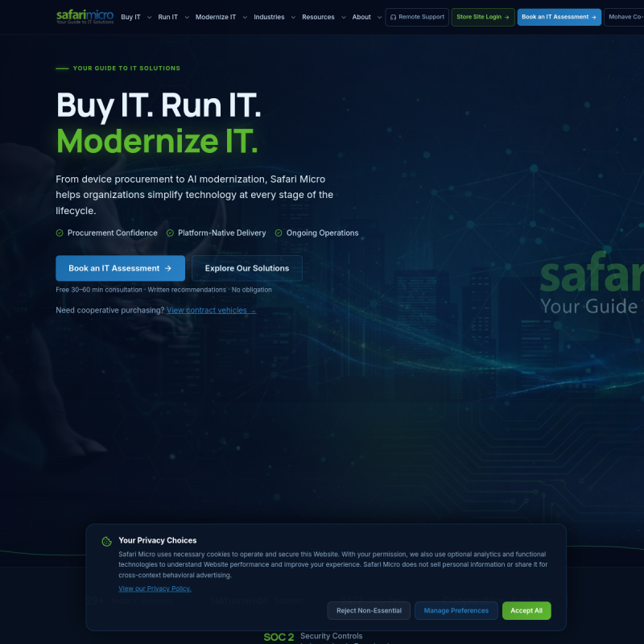Image resolution: width=644 pixels, height=644 pixels.
Task: Expand the About chevron arrow
Action: coord(379,17)
